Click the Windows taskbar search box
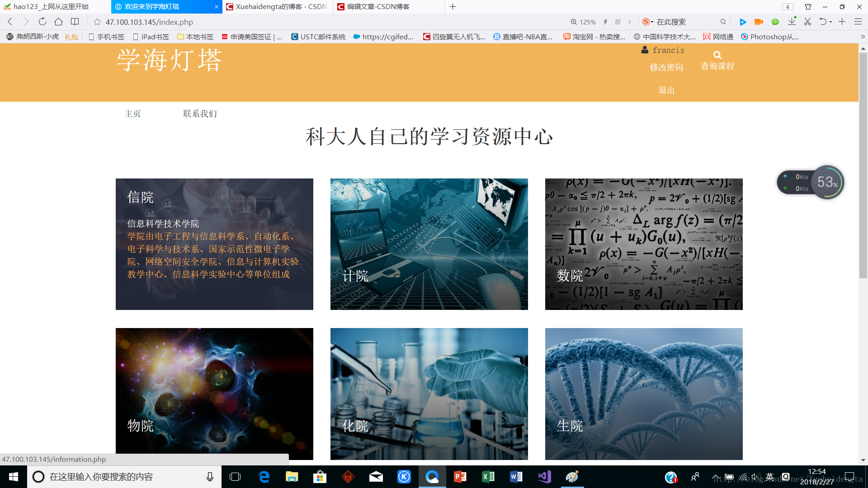This screenshot has width=868, height=488. pos(124,477)
